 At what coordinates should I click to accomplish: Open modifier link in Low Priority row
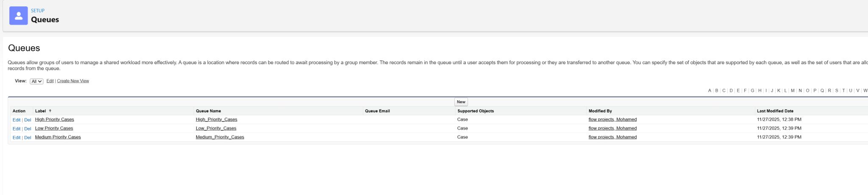tap(612, 128)
